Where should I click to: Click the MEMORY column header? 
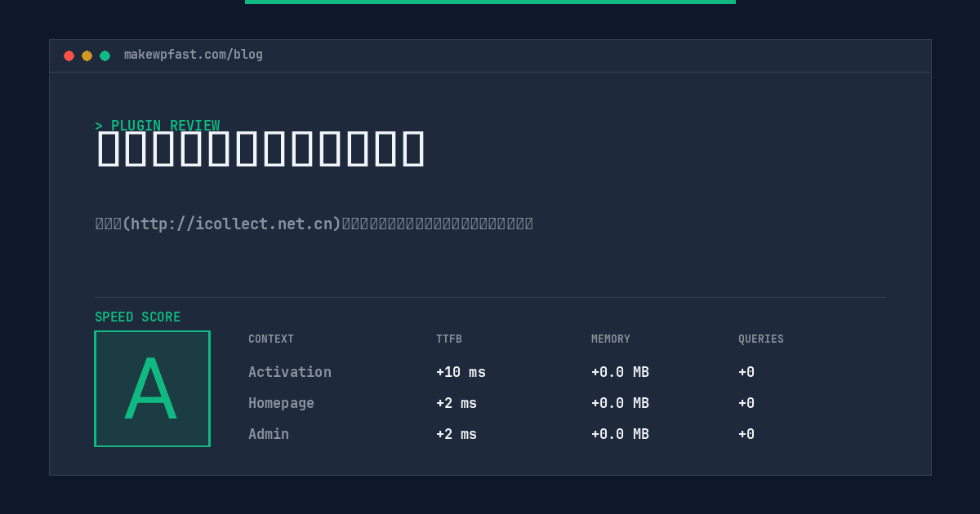click(611, 339)
